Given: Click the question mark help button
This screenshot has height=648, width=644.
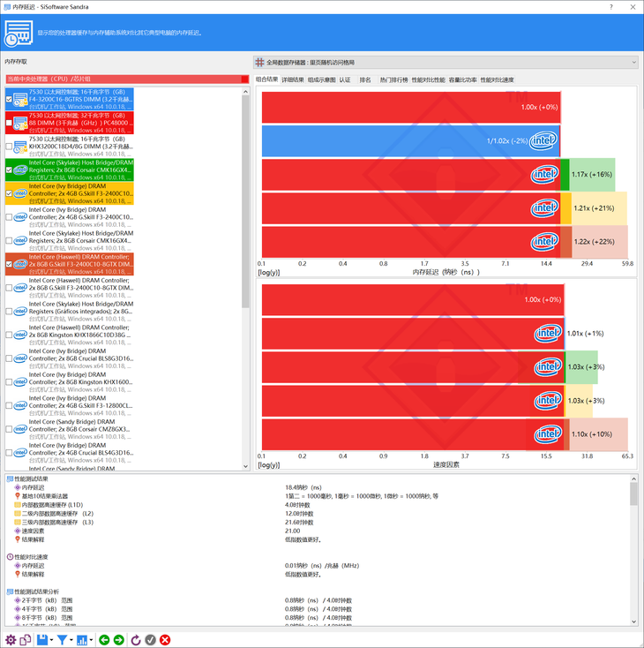Looking at the screenshot, I should tap(611, 6).
